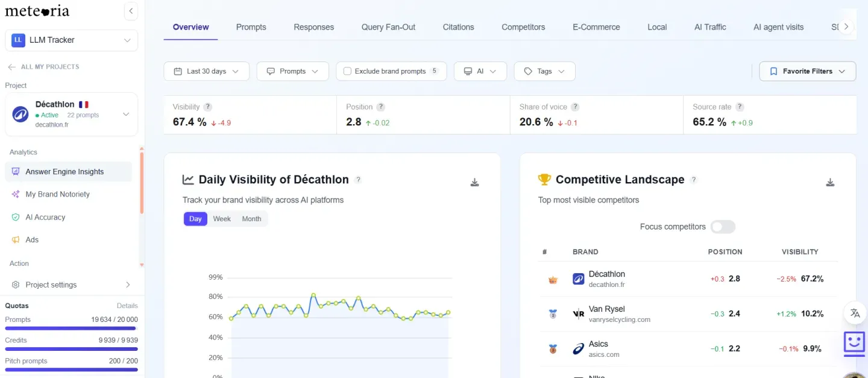The width and height of the screenshot is (868, 378).
Task: Click the sidebar vertical scrollbar
Action: [x=142, y=183]
